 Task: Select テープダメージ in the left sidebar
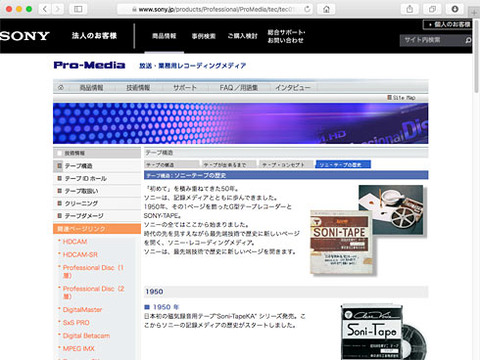click(x=97, y=216)
